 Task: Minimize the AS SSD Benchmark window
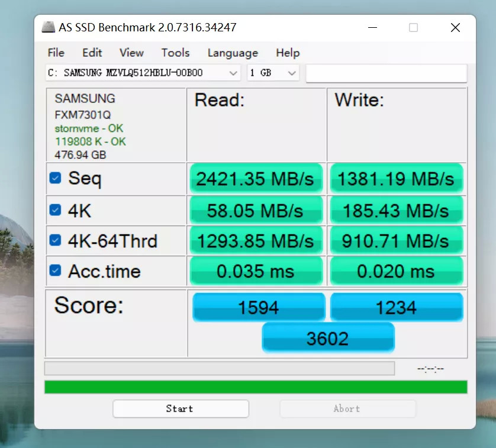[372, 28]
